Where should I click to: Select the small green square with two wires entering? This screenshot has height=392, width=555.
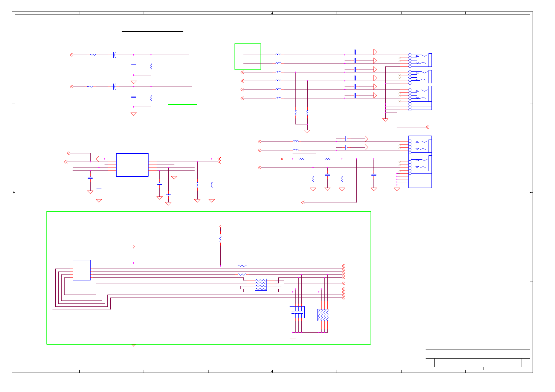coord(248,57)
